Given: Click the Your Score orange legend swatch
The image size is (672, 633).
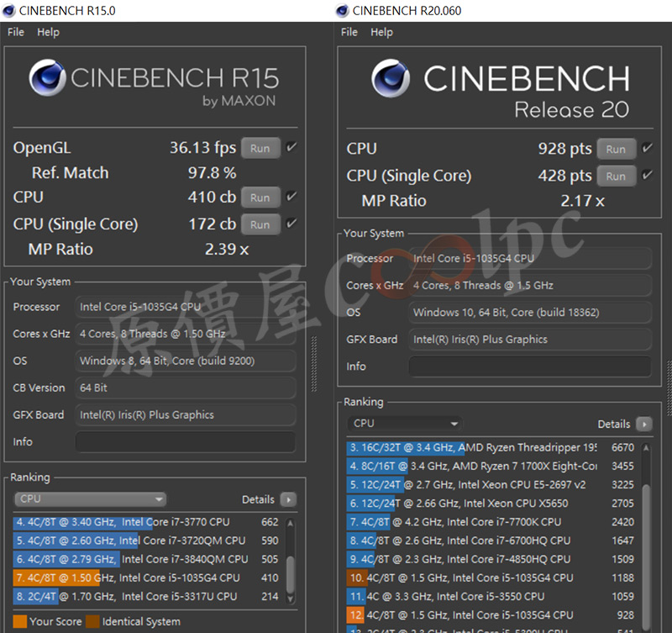Looking at the screenshot, I should (19, 621).
